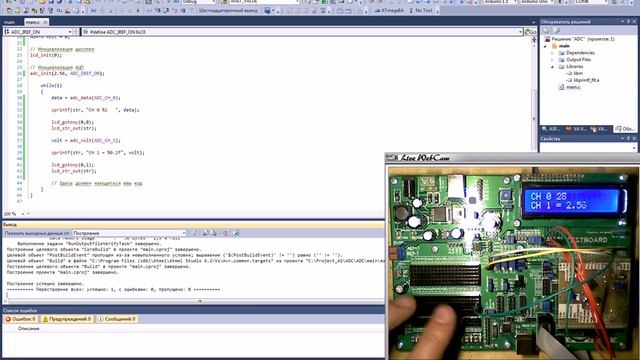Click first Solution Explorer toolbar icon
Screen dimensions: 640x360
pos(546,31)
